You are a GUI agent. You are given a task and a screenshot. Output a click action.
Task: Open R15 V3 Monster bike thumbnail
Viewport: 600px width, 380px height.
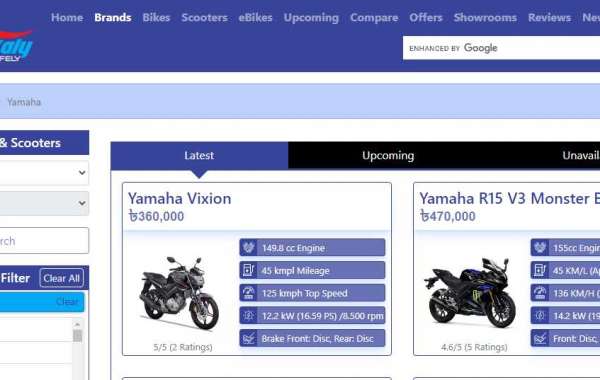470,293
